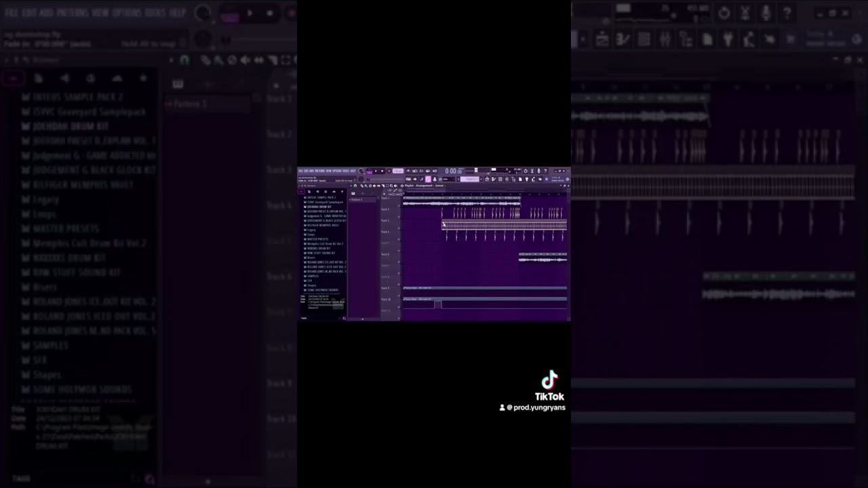
Task: Click the Track 10 header label
Action: tap(386, 300)
